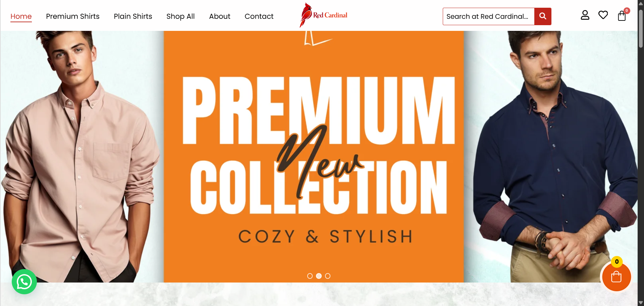Select the first slider dot
This screenshot has width=644, height=306.
pyautogui.click(x=310, y=276)
